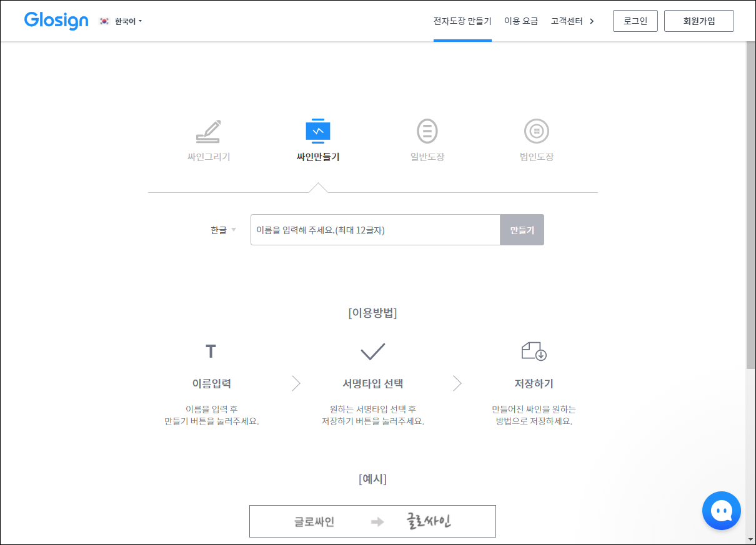Image resolution: width=756 pixels, height=545 pixels.
Task: Click the T icon above 이름입력
Action: point(211,351)
